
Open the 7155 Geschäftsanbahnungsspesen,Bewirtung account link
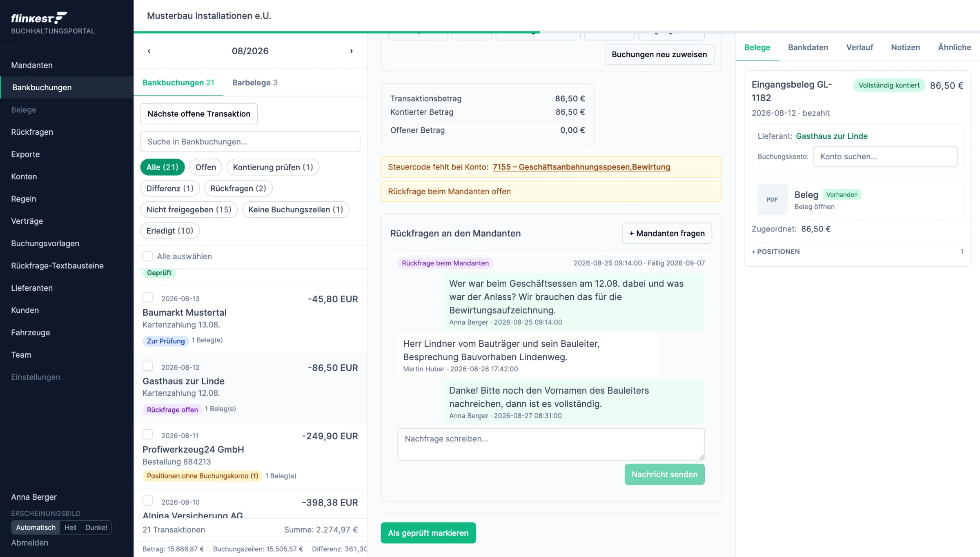(x=581, y=167)
